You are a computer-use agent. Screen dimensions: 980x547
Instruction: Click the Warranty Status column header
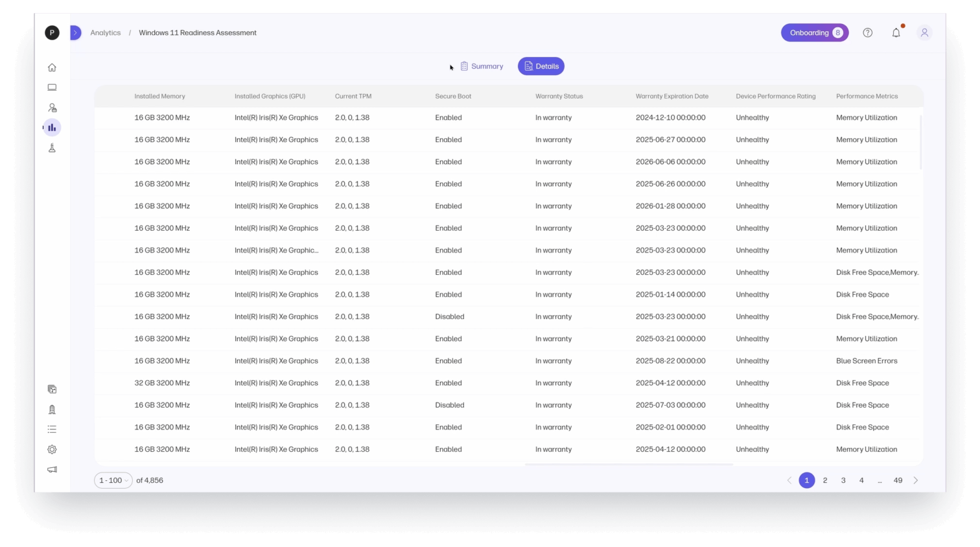(559, 96)
